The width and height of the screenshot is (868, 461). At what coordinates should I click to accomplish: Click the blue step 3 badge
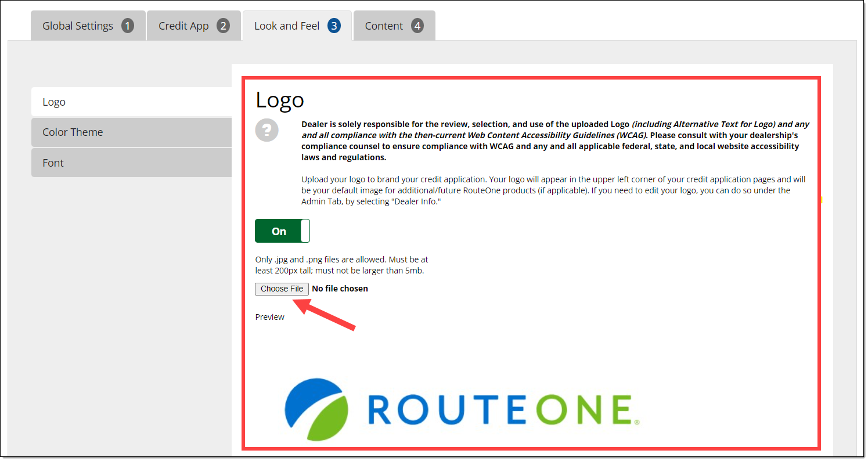[334, 26]
